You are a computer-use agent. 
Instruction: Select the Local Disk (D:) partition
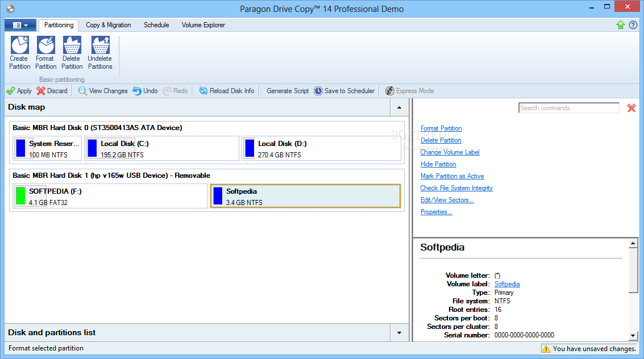pyautogui.click(x=322, y=148)
